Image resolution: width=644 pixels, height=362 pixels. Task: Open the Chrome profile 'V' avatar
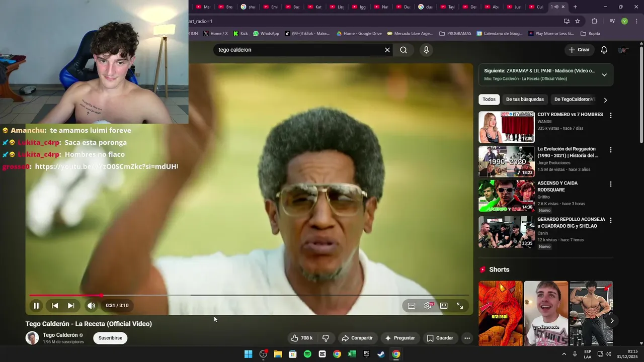tap(624, 21)
